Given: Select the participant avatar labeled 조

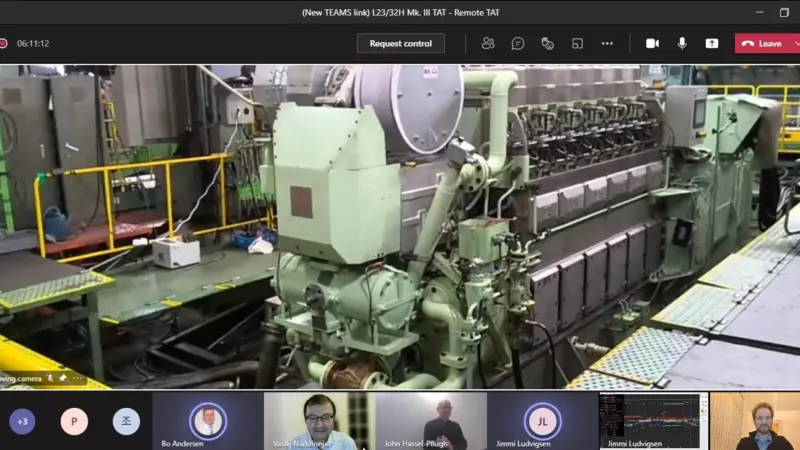Looking at the screenshot, I should [126, 421].
